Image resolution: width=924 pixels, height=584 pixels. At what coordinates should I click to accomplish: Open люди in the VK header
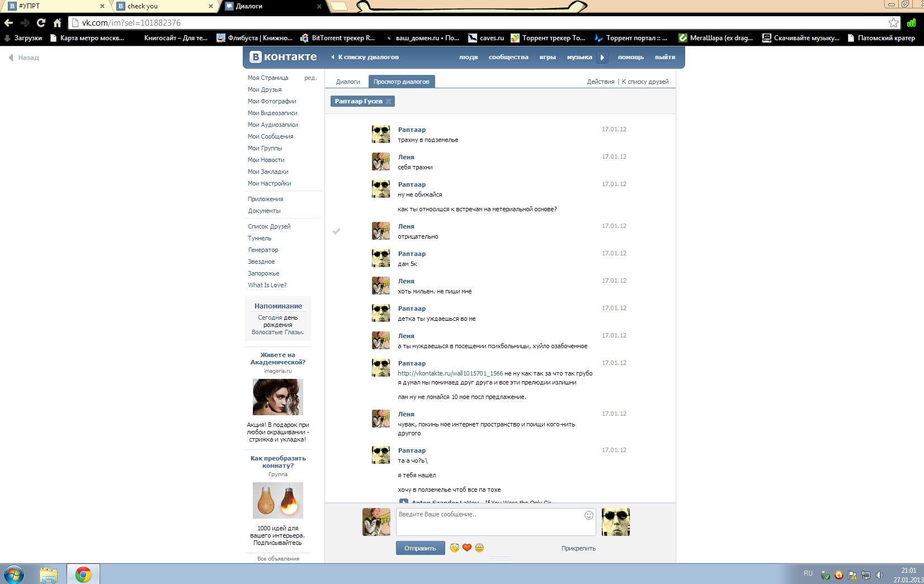pyautogui.click(x=468, y=57)
